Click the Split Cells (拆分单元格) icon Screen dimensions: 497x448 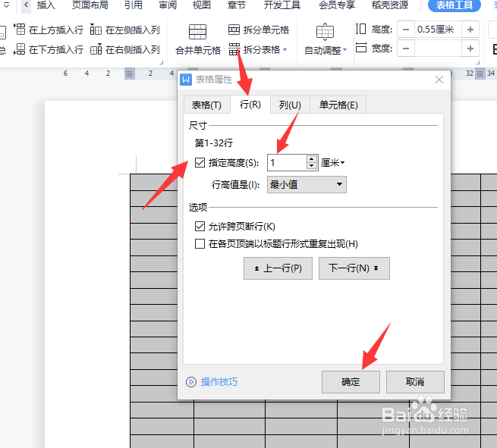click(234, 30)
